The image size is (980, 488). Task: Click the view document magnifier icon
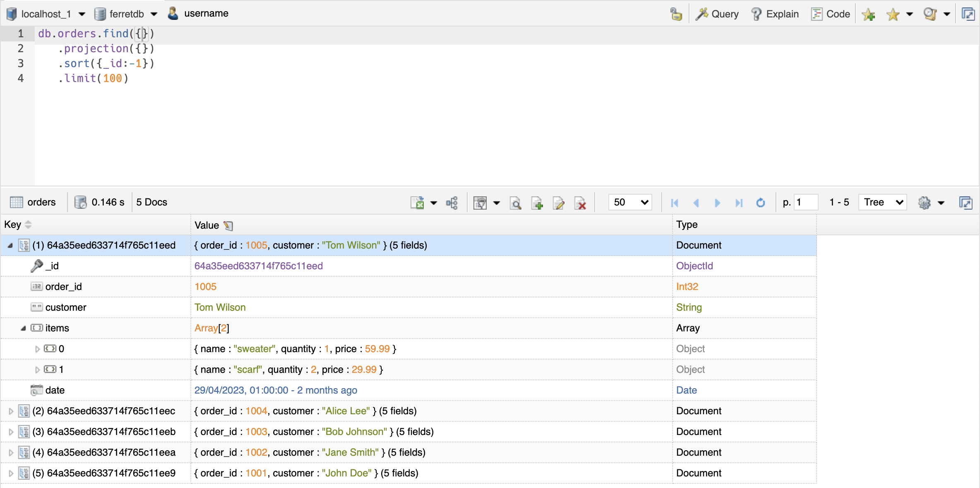(515, 203)
